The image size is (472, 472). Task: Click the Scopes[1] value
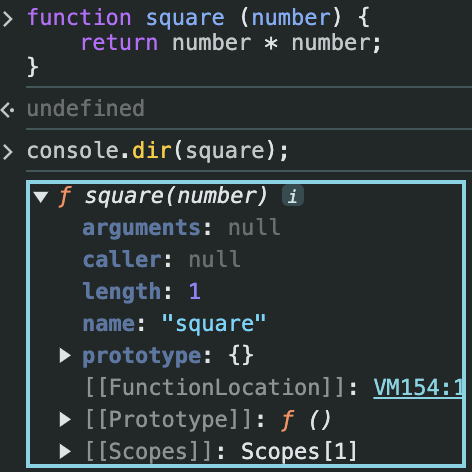click(299, 452)
